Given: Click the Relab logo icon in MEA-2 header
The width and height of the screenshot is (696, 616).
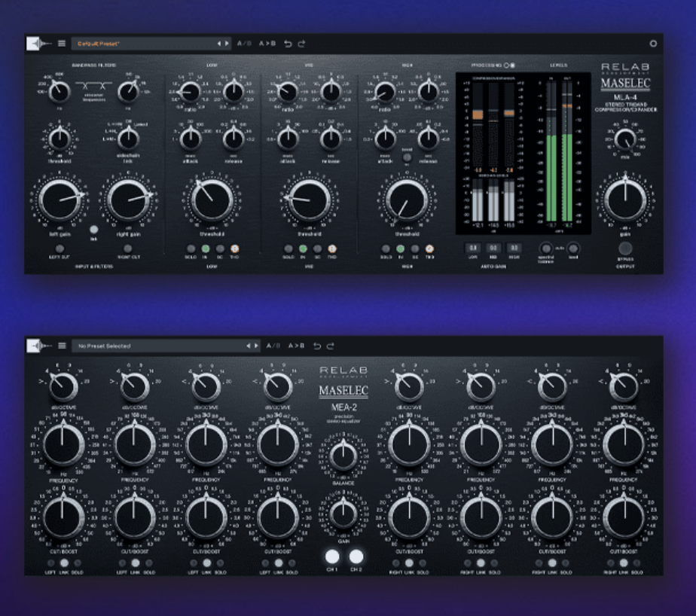Looking at the screenshot, I should 39,346.
